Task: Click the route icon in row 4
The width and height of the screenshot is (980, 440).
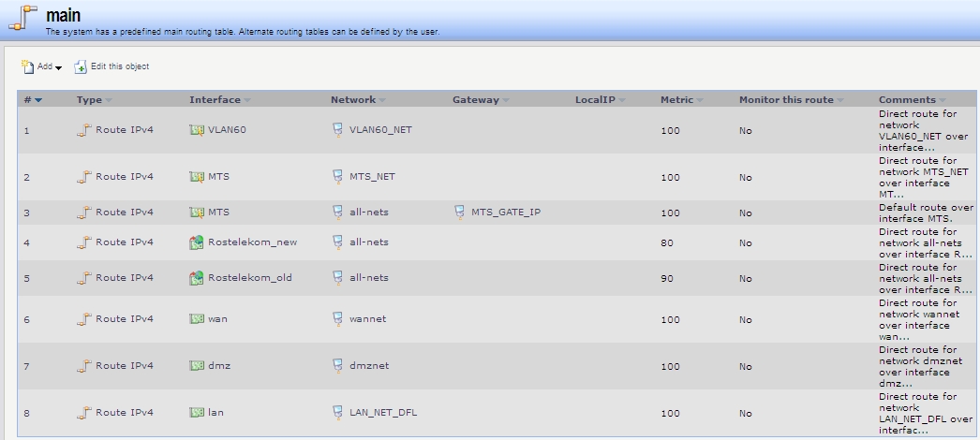Action: click(x=83, y=242)
